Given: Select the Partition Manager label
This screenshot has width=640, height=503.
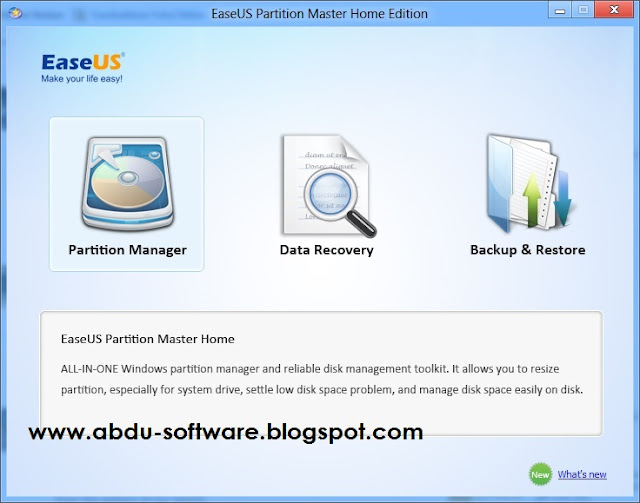Looking at the screenshot, I should point(127,250).
